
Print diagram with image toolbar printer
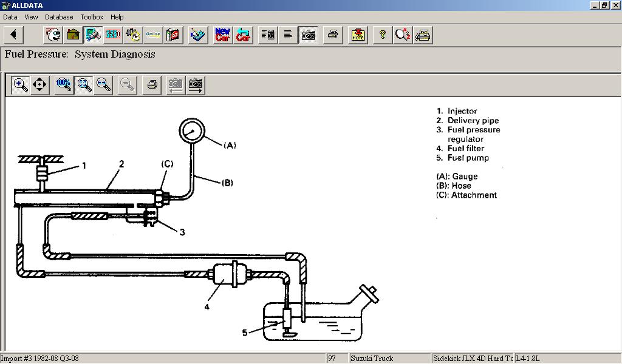click(x=152, y=84)
